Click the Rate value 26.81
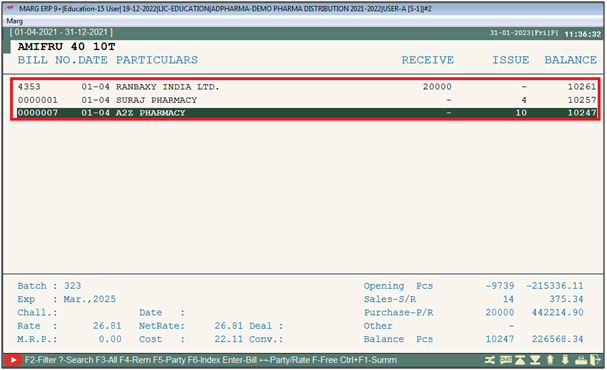This screenshot has height=370, width=607. point(107,326)
